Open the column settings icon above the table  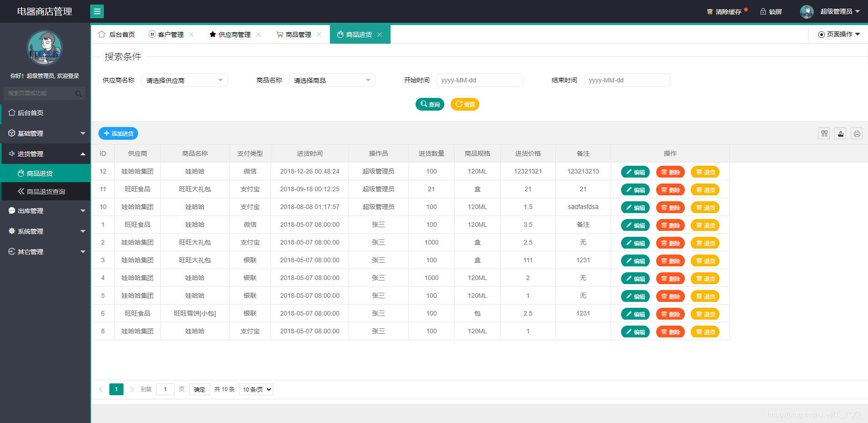point(824,133)
